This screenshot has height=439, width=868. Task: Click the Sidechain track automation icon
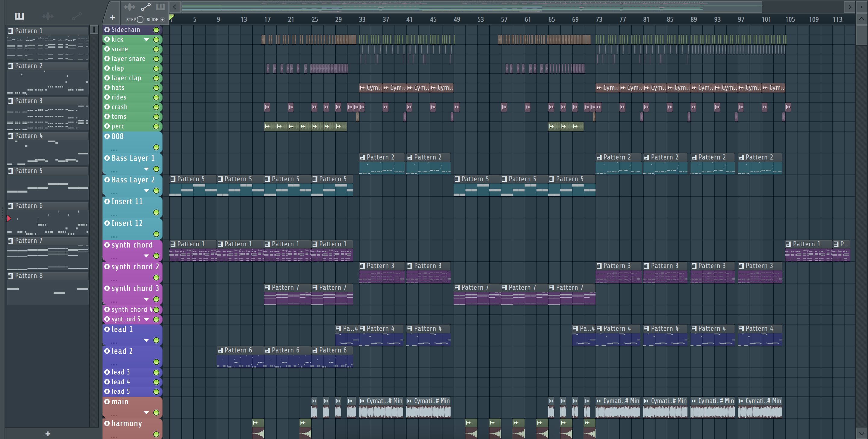[107, 30]
